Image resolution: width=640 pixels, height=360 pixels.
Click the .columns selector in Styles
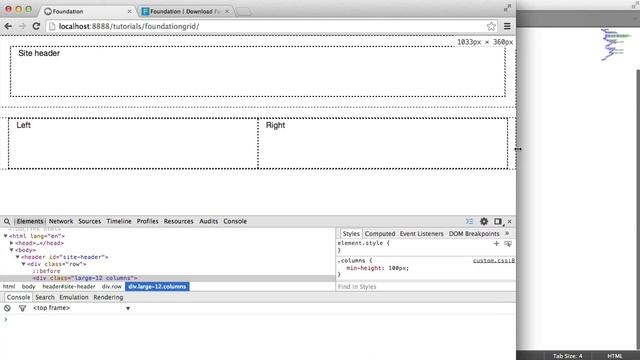(x=351, y=260)
